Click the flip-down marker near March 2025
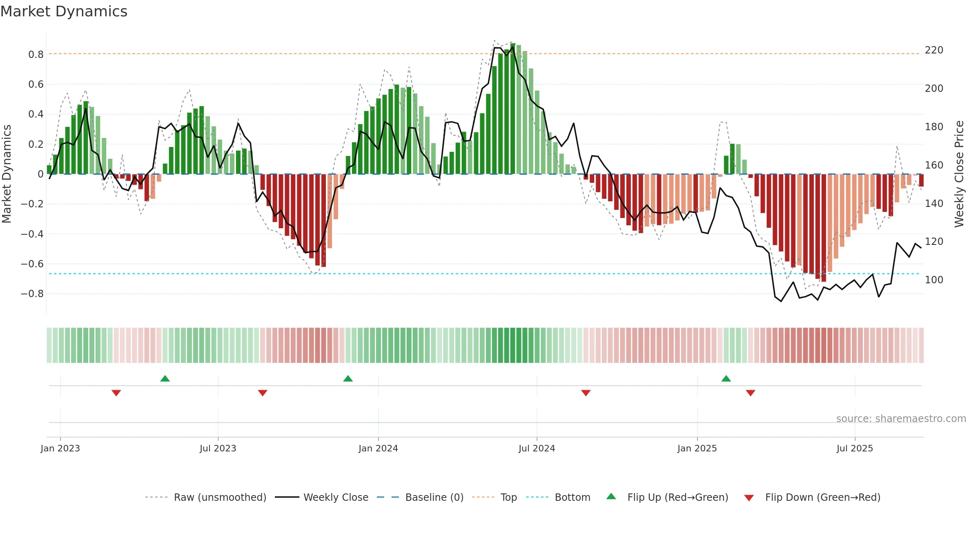Image resolution: width=980 pixels, height=551 pixels. (751, 393)
